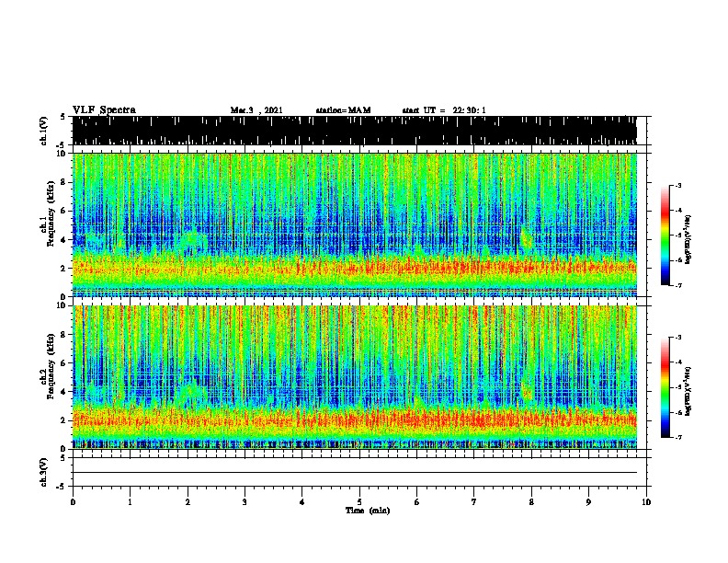Click the ch.2 spectrogram color bar
Screen dimensions: 728x563
(x=665, y=387)
